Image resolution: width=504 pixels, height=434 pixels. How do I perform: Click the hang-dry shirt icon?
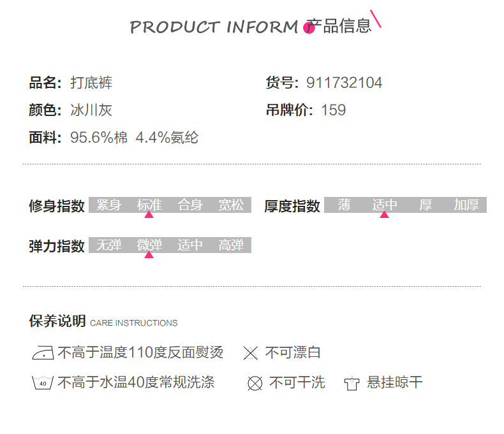[352, 384]
